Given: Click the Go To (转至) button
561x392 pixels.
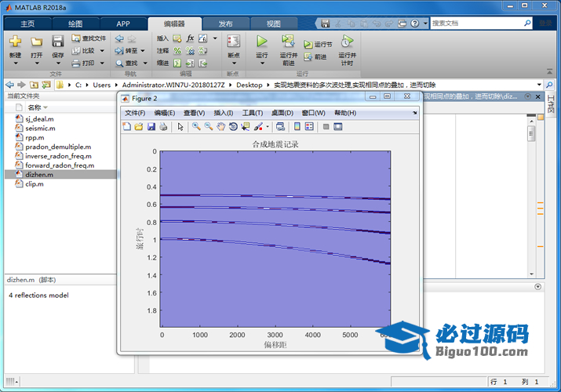Looking at the screenshot, I should pyautogui.click(x=126, y=51).
